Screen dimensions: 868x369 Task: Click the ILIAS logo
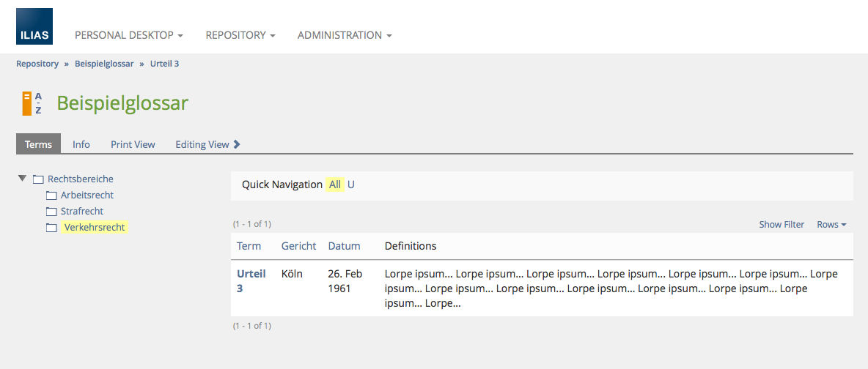(x=34, y=26)
